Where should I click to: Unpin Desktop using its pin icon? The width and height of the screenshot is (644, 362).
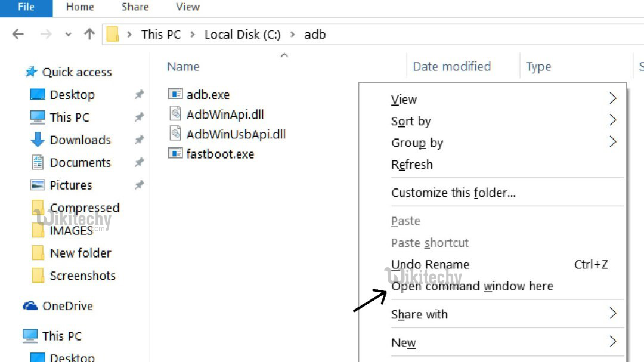[139, 95]
